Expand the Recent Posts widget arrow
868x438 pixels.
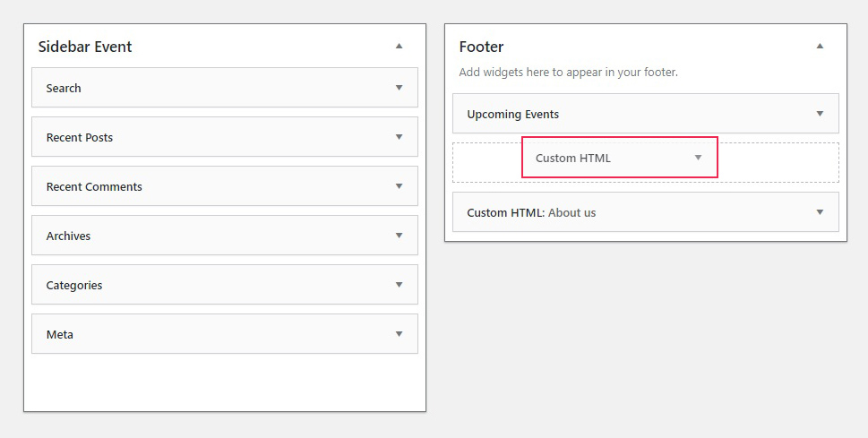400,137
